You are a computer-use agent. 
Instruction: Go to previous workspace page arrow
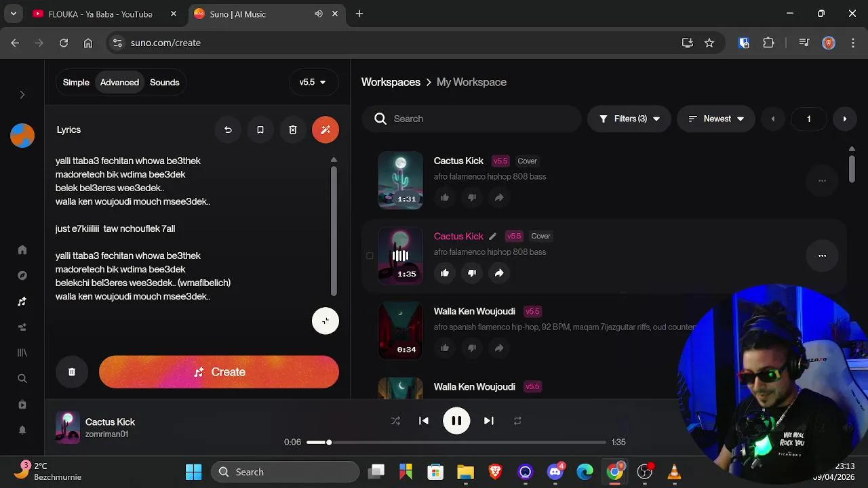tap(773, 119)
